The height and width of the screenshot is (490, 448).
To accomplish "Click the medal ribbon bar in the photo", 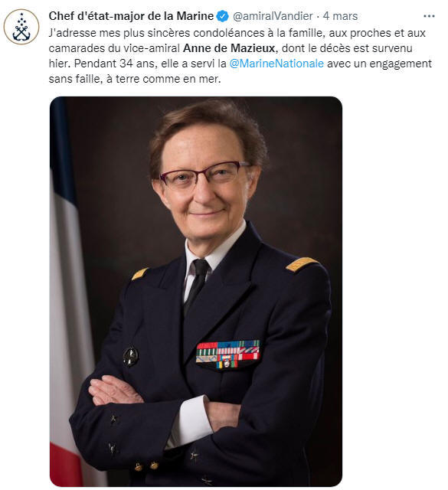I will pos(228,354).
